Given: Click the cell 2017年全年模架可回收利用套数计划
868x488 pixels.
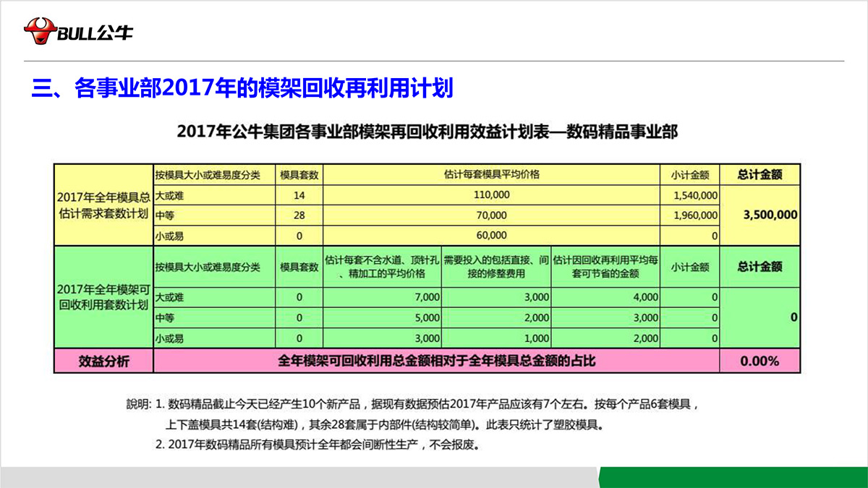Looking at the screenshot, I should tap(103, 296).
